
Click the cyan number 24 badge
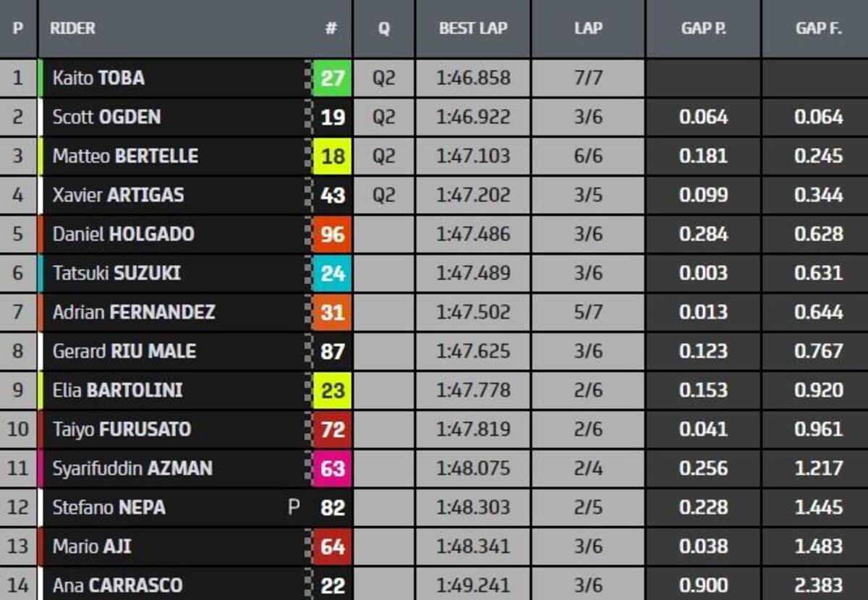point(332,274)
